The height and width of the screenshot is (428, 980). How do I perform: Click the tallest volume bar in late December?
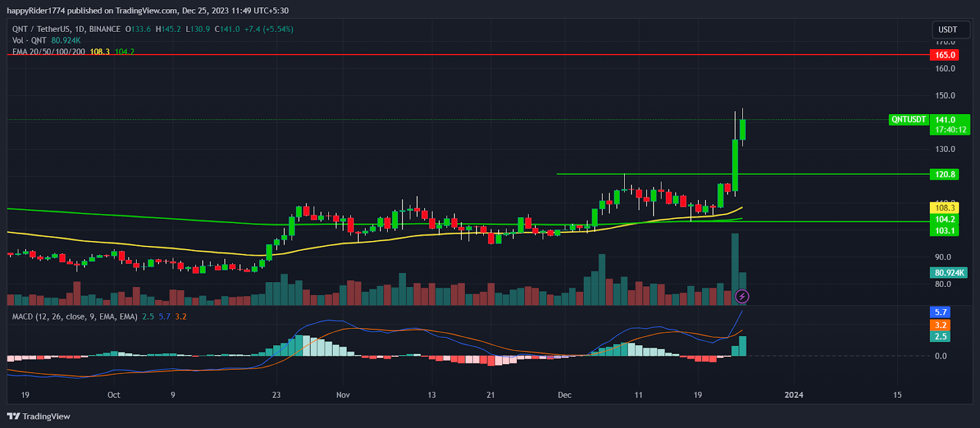(735, 269)
